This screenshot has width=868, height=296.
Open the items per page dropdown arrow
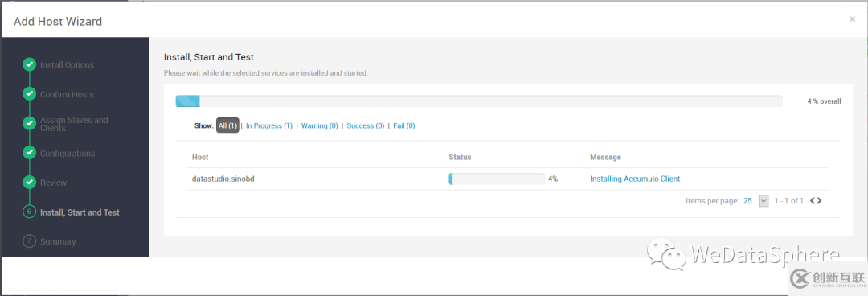click(764, 200)
